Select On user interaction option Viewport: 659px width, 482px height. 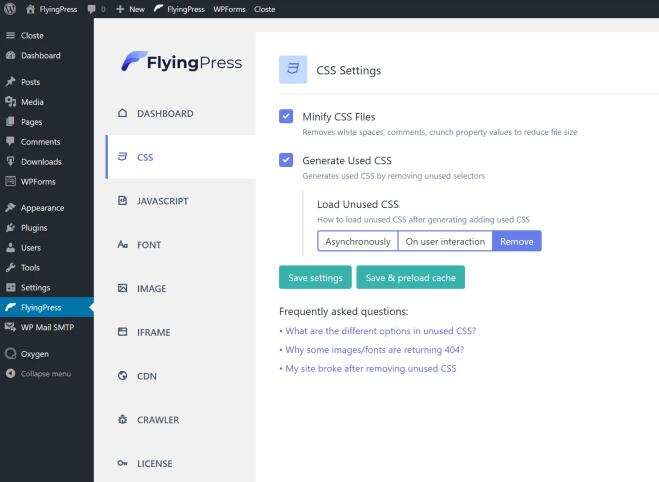[x=445, y=241]
